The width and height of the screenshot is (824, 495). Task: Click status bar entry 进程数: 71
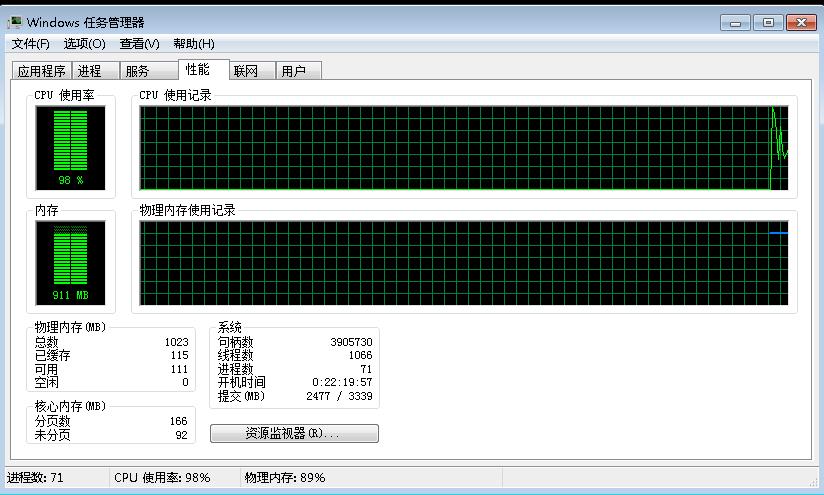pos(35,478)
